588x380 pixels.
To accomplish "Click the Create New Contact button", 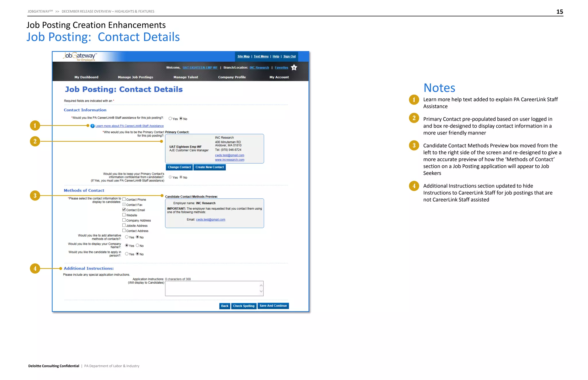I will tap(210, 167).
